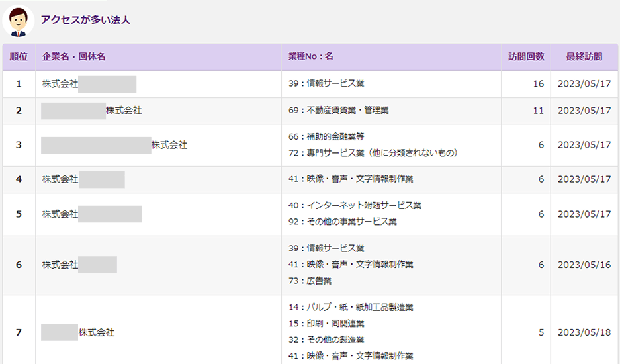Click 73:広告業 entry

[x=310, y=281]
